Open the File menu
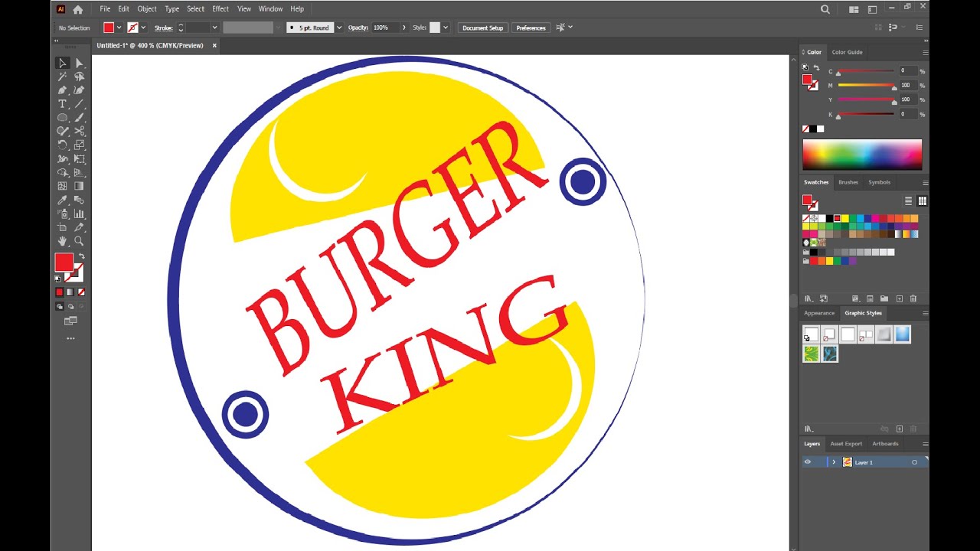Image resolution: width=980 pixels, height=551 pixels. click(x=105, y=9)
